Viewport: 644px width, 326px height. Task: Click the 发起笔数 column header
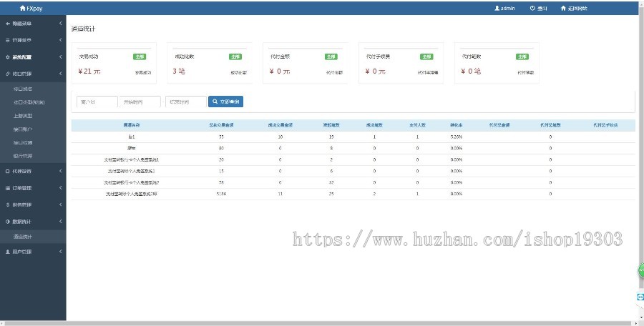coord(331,125)
